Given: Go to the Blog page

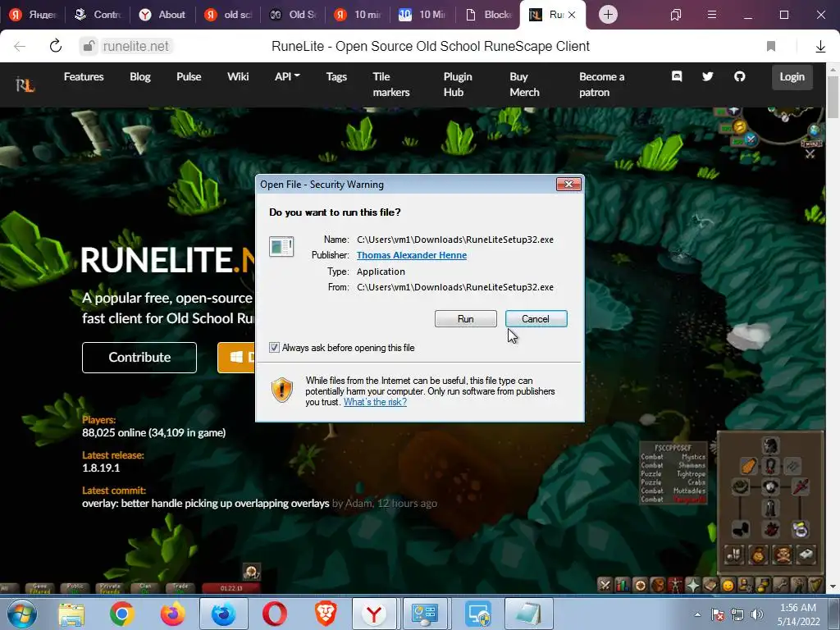Looking at the screenshot, I should click(139, 76).
